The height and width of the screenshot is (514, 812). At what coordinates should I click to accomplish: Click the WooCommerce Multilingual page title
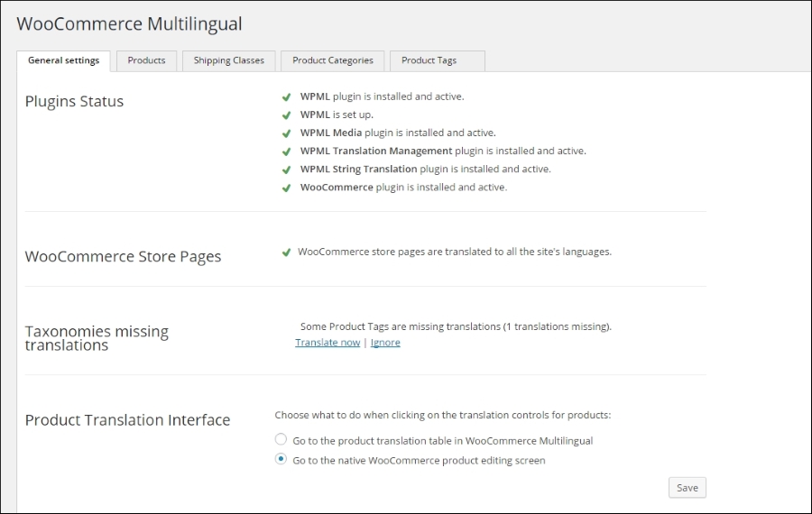click(129, 23)
